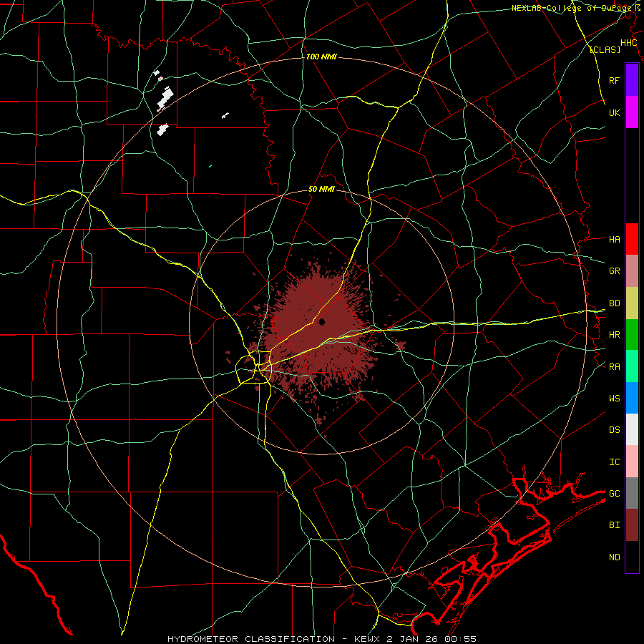Click the HA legend label text

615,240
